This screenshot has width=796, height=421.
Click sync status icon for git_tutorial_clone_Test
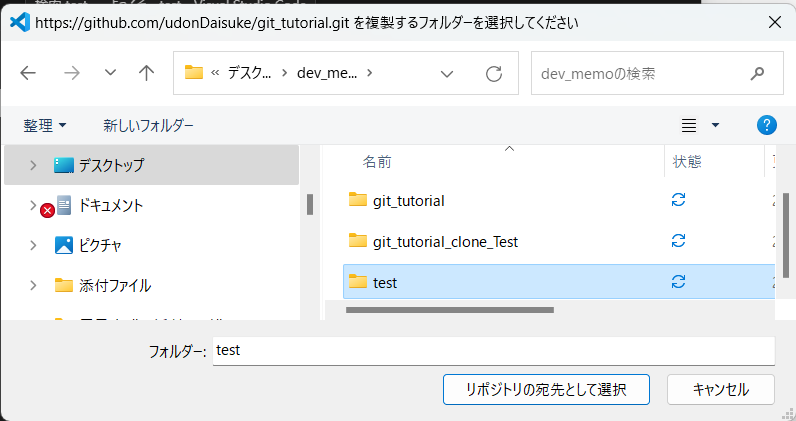coord(678,240)
